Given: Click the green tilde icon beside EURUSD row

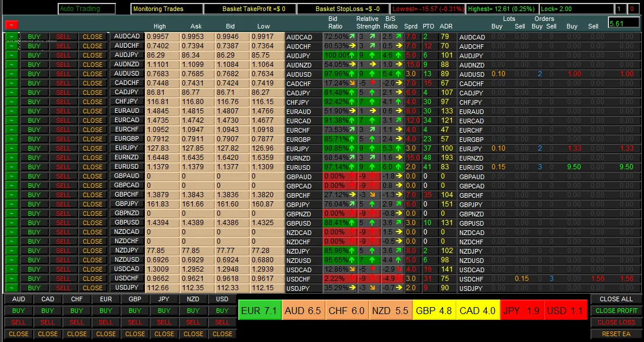Looking at the screenshot, I should tap(12, 167).
